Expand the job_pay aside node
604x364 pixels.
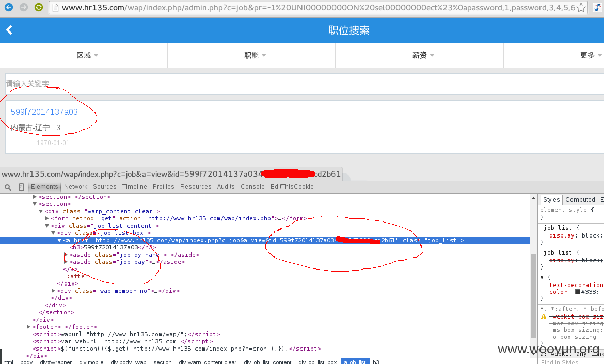(x=66, y=262)
